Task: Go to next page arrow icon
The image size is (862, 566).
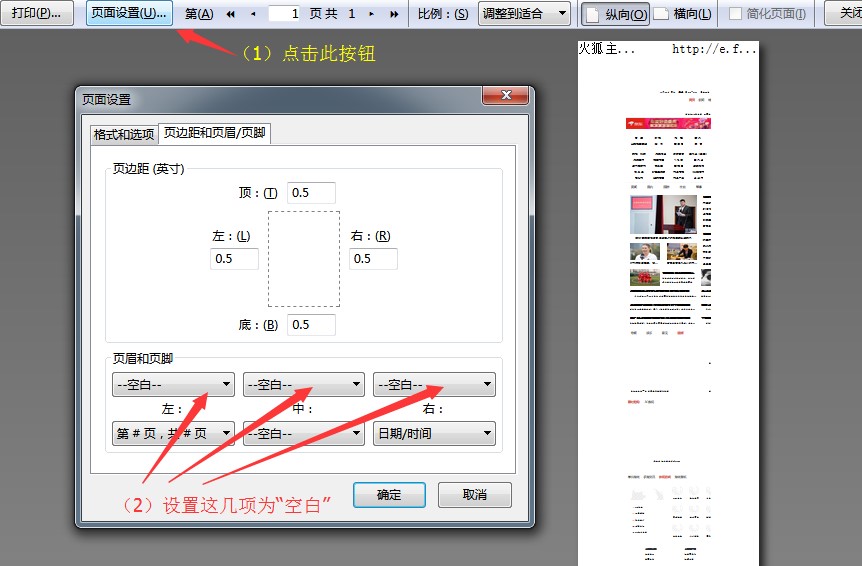Action: tap(372, 14)
